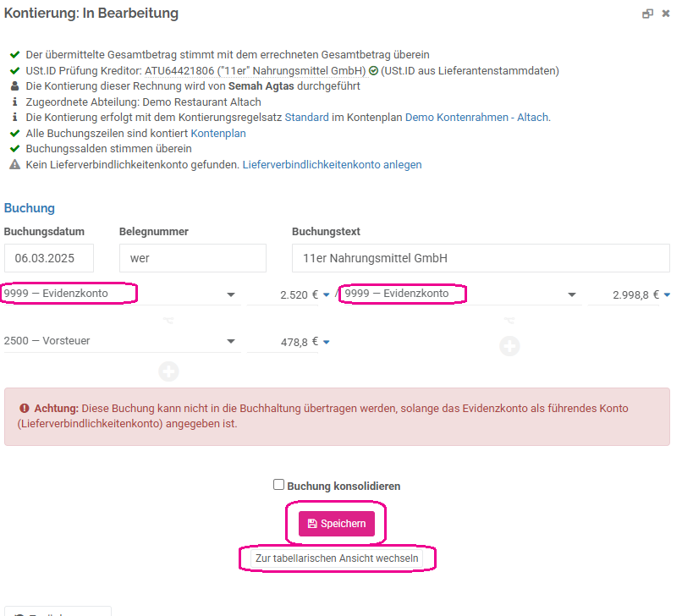Click the pop-out window icon
Viewport: 682px width, 616px height.
click(x=647, y=14)
